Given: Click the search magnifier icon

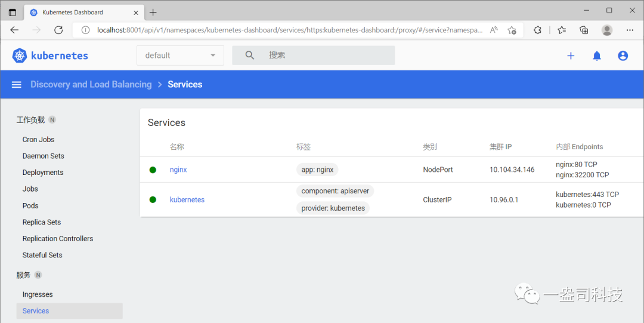Looking at the screenshot, I should pyautogui.click(x=250, y=56).
